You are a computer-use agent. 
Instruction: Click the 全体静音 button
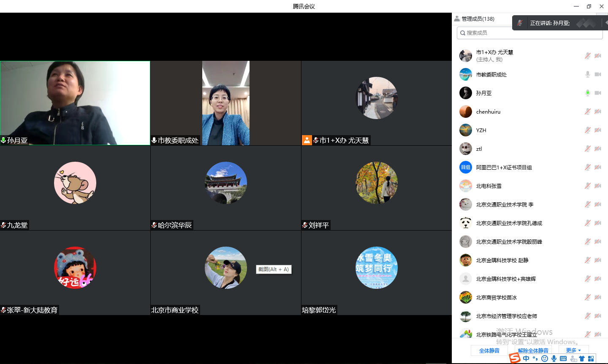coord(489,350)
